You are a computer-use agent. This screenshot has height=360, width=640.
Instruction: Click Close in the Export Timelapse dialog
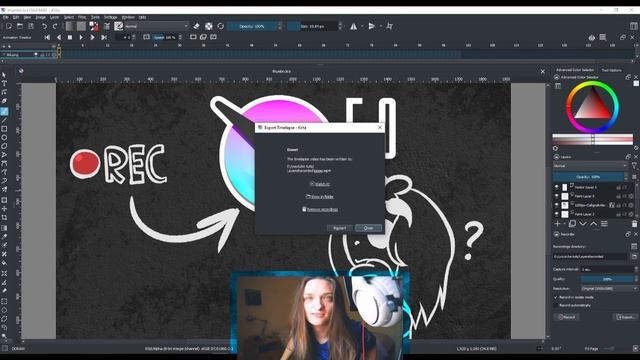[x=368, y=228]
